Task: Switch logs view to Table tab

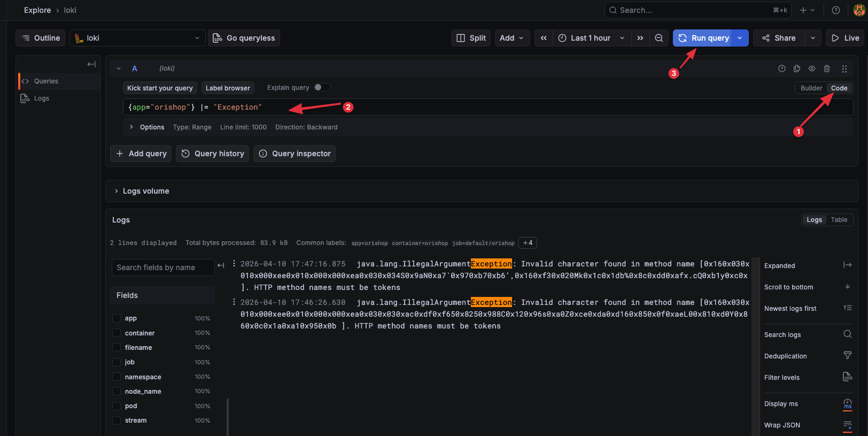Action: coord(839,220)
